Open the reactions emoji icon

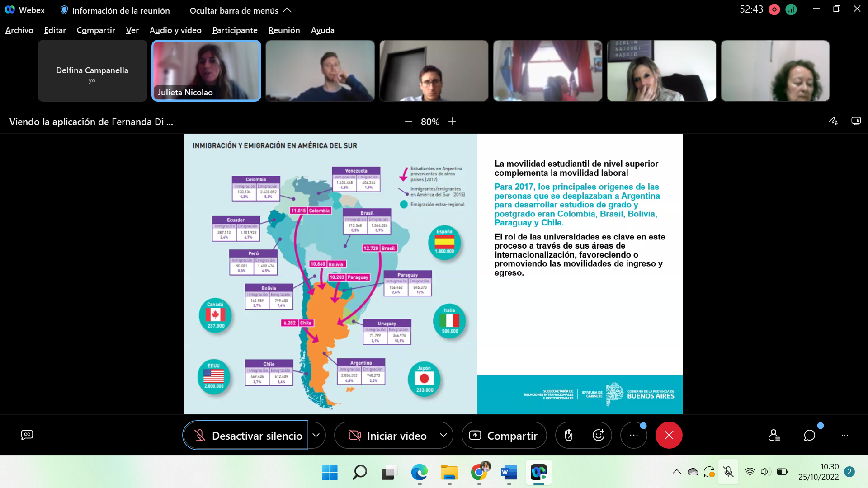coord(599,435)
